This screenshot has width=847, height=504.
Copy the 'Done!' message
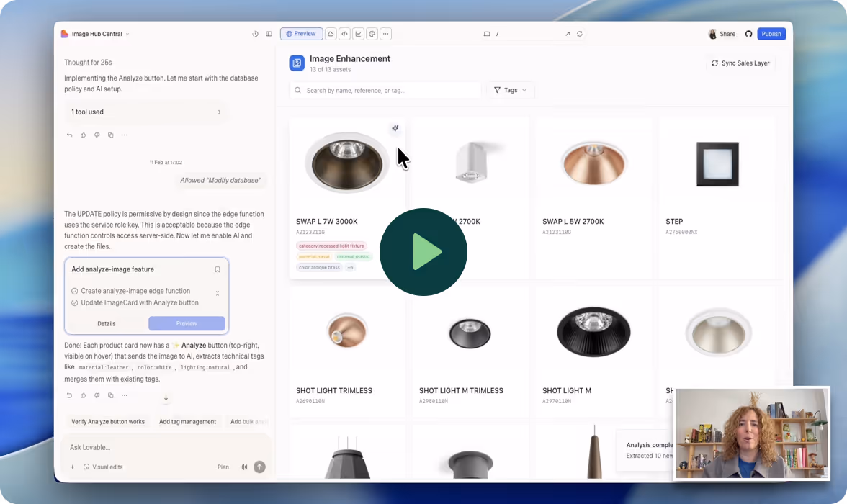tap(111, 395)
